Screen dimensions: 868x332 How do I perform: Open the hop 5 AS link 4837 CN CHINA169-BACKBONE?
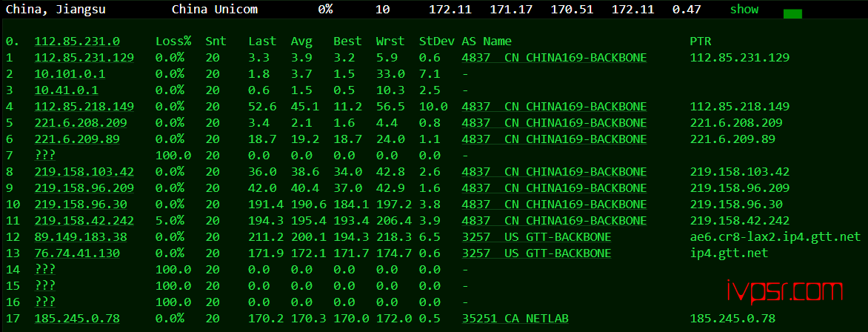(x=554, y=123)
